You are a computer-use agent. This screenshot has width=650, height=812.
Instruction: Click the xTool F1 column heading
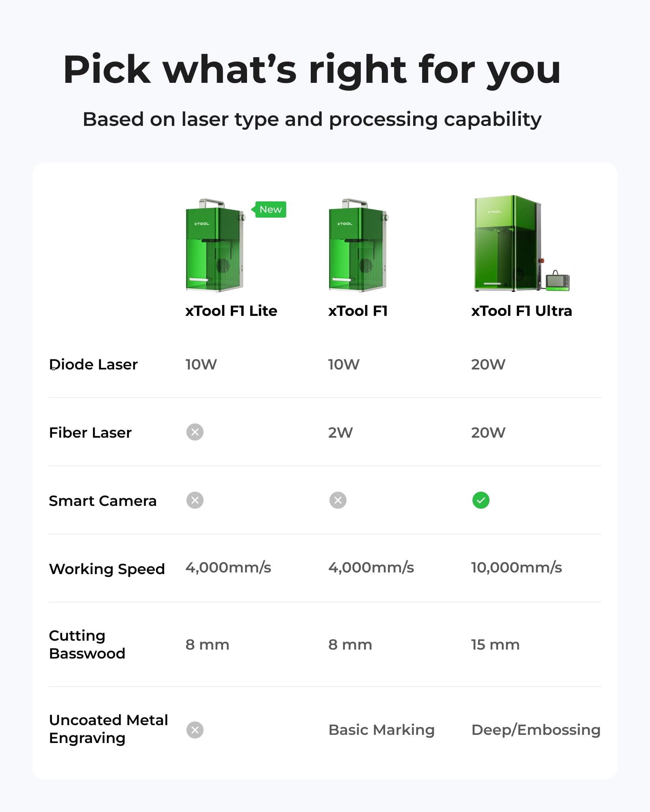[358, 311]
